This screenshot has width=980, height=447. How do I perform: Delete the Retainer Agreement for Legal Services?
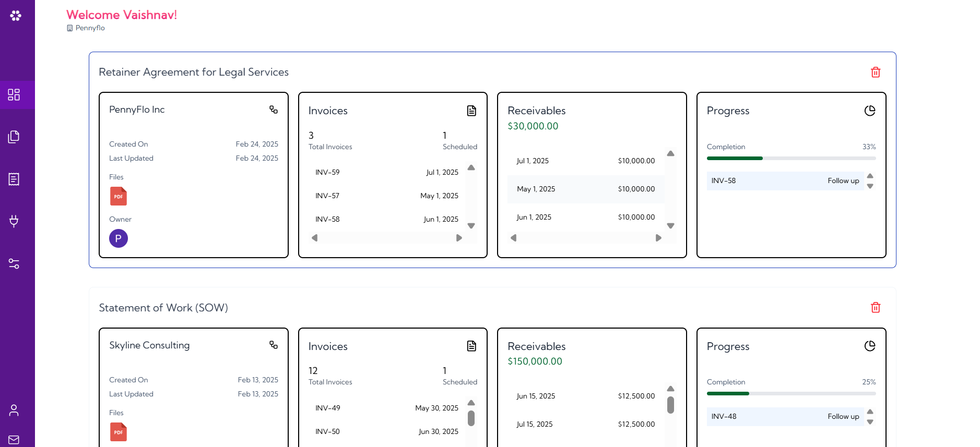876,72
